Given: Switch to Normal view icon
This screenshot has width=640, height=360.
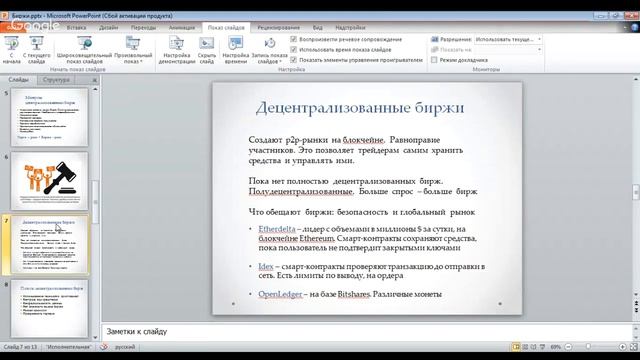Looking at the screenshot, I should 516,347.
